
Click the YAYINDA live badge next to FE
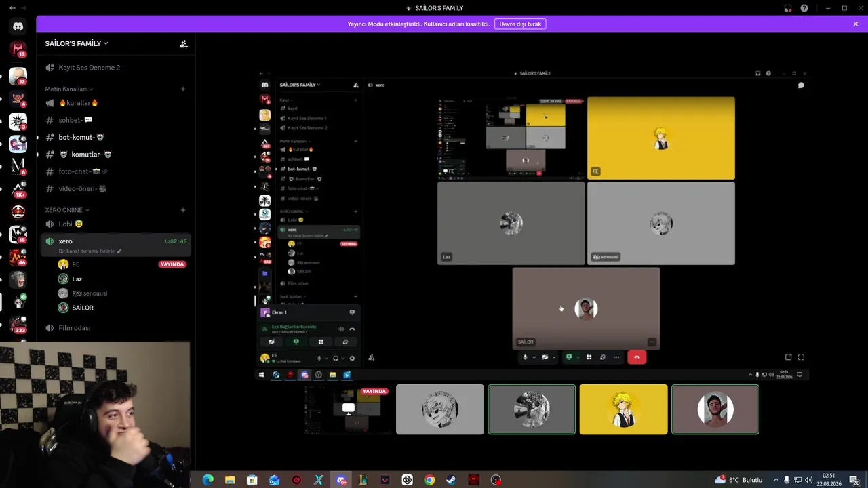pyautogui.click(x=172, y=264)
